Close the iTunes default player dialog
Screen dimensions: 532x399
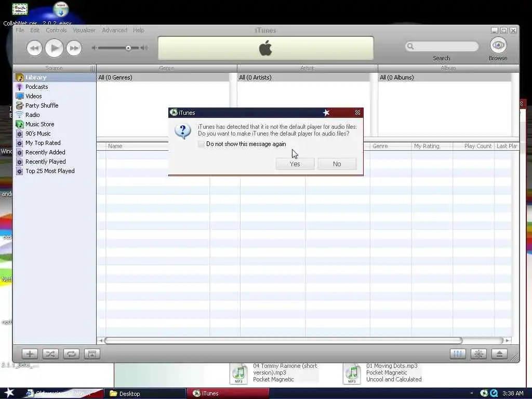[357, 112]
